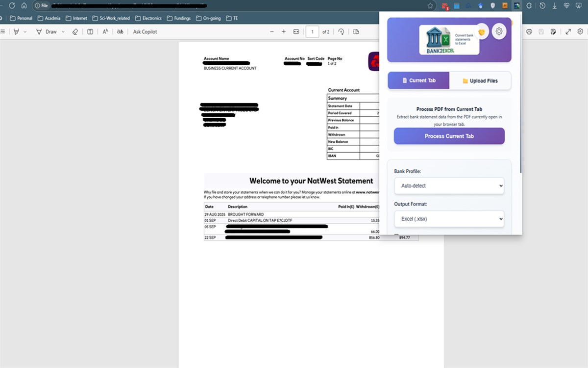Click the PDF page number field

click(312, 31)
